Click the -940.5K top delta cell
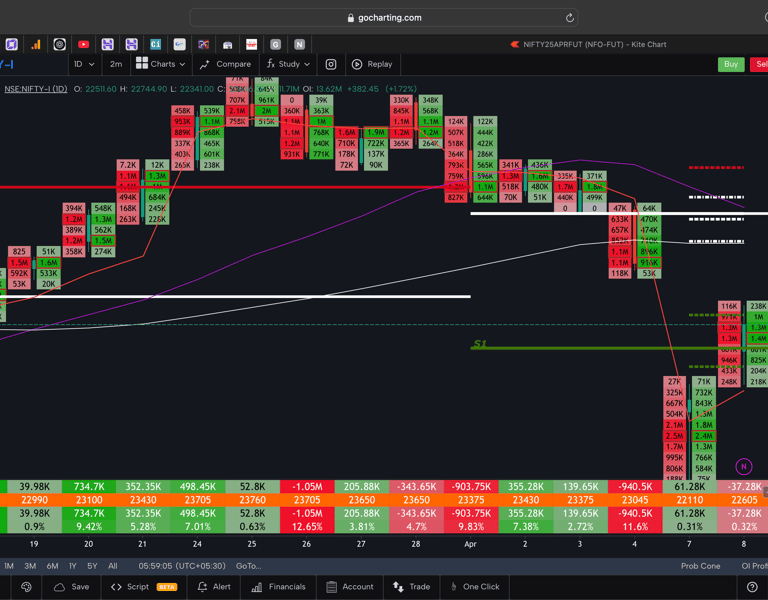 [635, 486]
